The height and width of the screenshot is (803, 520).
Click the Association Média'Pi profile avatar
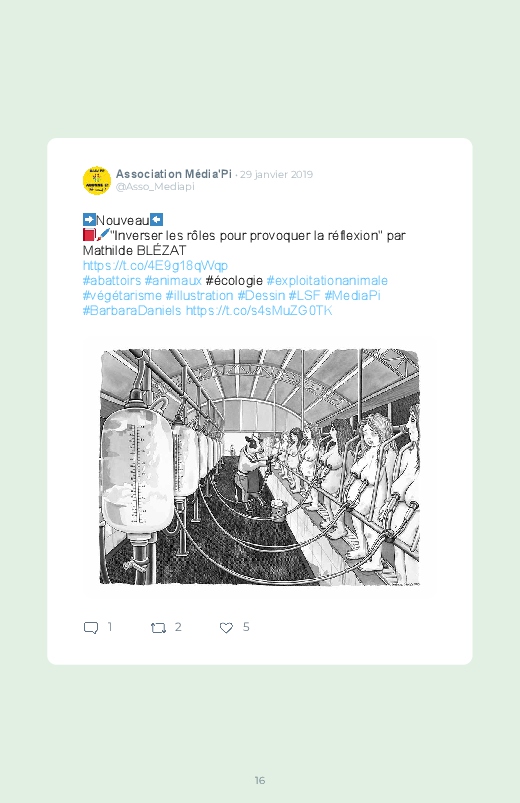[97, 180]
